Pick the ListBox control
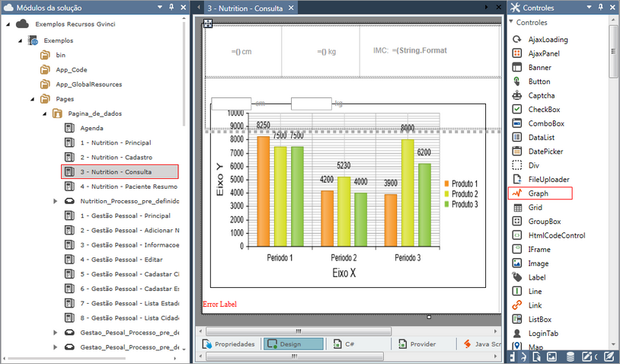Viewport: 620px width, 364px height. (x=532, y=319)
